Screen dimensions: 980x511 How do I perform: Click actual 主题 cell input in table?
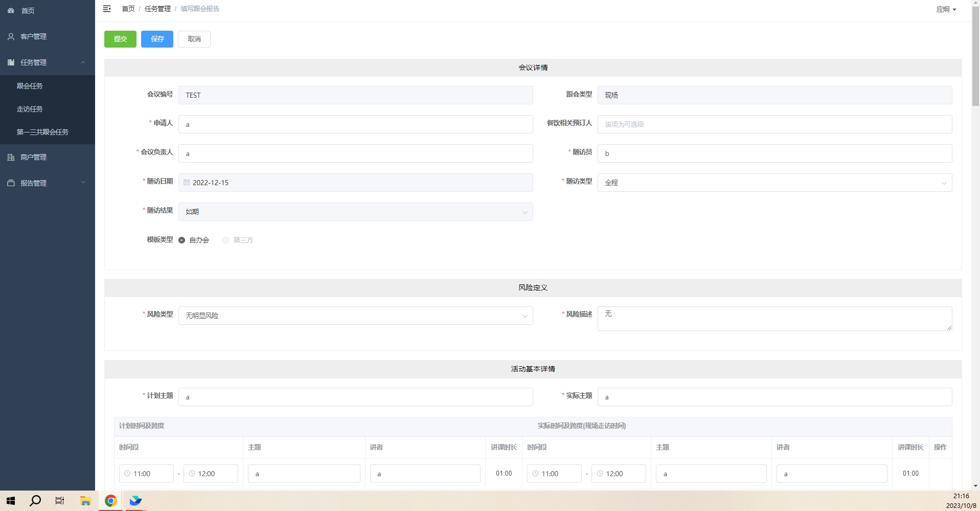tap(711, 474)
